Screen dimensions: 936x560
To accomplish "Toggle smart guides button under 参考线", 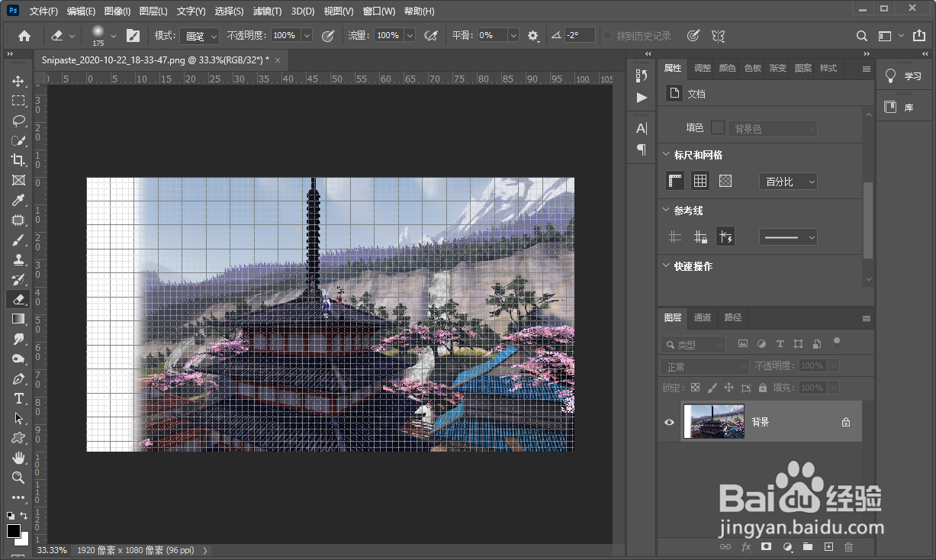I will (725, 237).
